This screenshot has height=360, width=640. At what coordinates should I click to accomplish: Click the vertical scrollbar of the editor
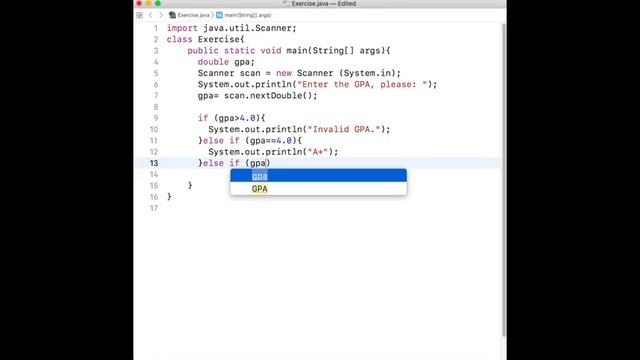coord(504,180)
